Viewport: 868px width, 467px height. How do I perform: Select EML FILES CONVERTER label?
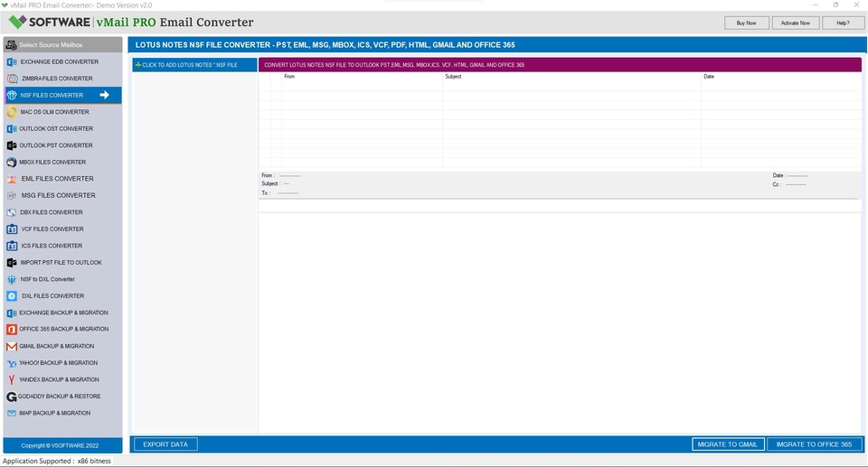tap(58, 179)
